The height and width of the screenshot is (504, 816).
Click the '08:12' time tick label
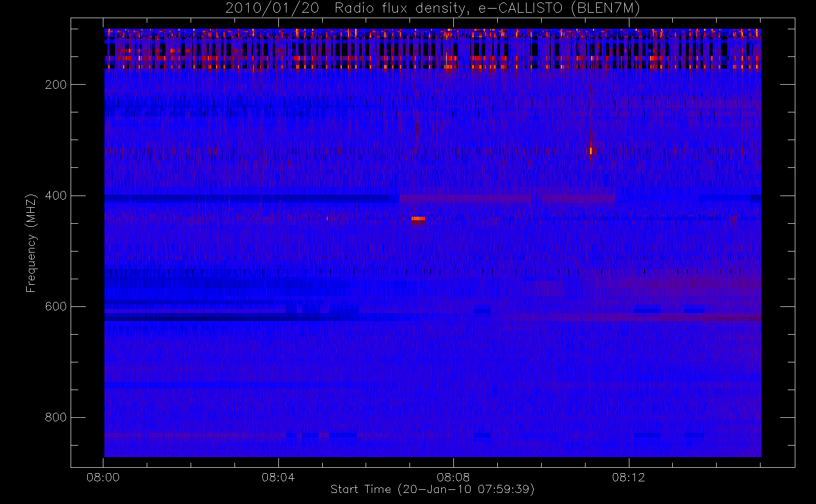[629, 477]
